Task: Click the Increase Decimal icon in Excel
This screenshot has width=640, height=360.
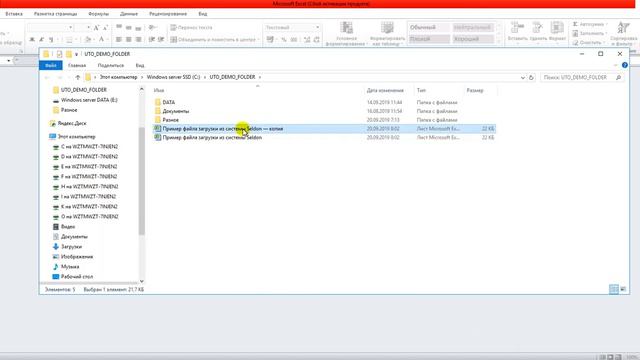Action: [307, 40]
